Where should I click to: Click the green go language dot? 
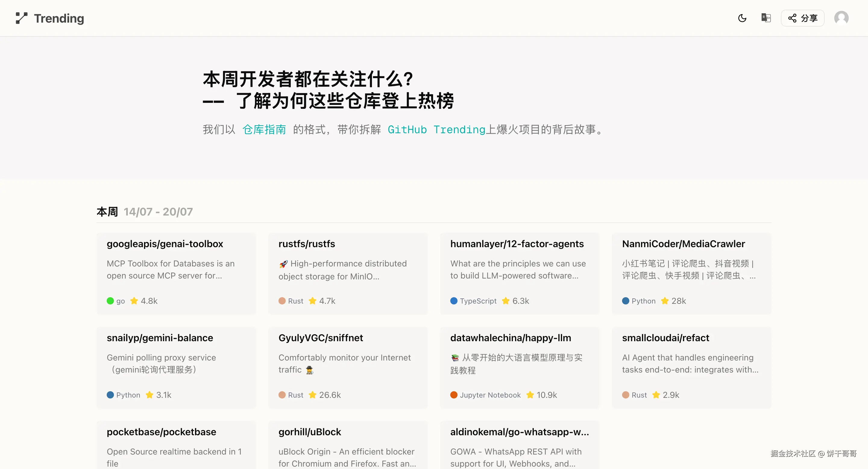pos(110,301)
